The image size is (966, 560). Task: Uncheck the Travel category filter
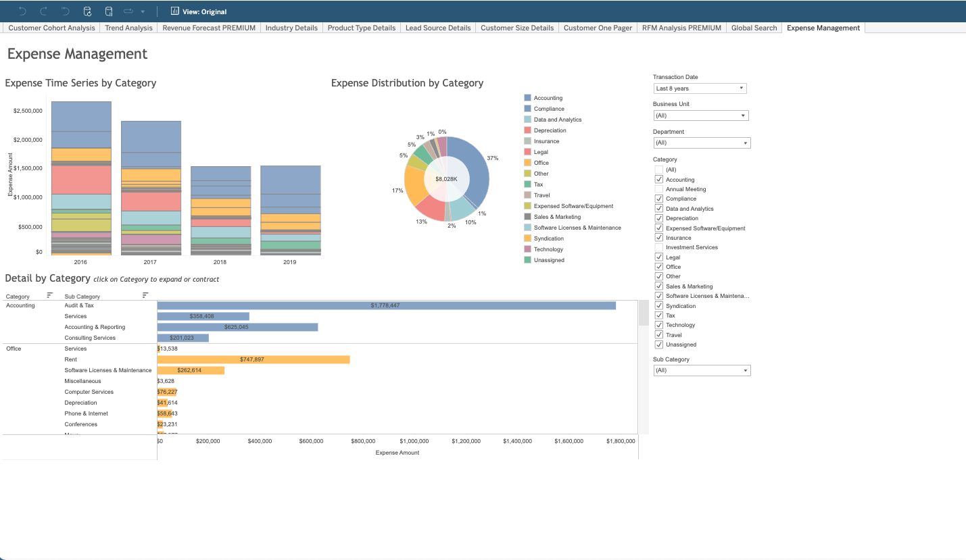click(x=659, y=334)
